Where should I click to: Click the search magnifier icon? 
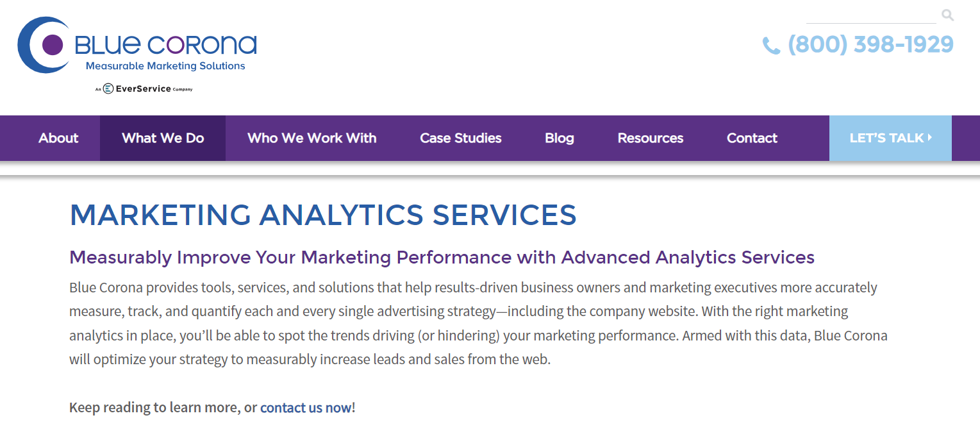[947, 15]
